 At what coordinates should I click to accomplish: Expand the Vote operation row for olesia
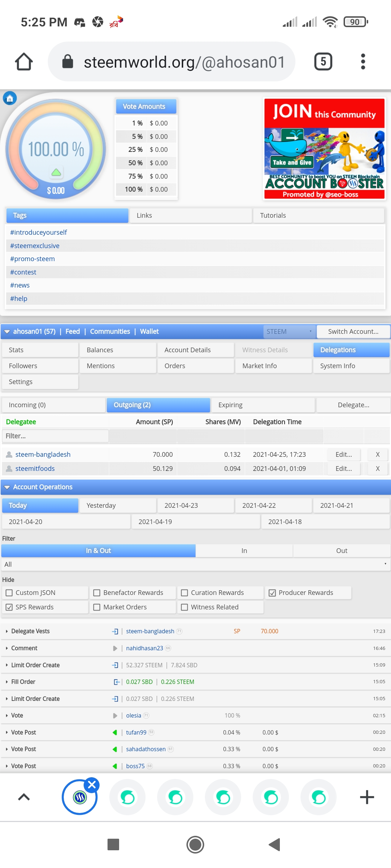click(7, 716)
